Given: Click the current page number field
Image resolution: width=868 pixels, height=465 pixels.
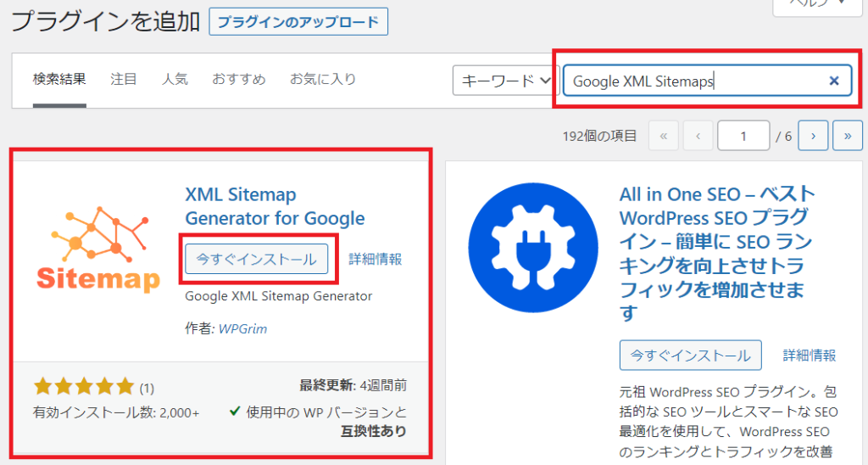Looking at the screenshot, I should (x=743, y=136).
